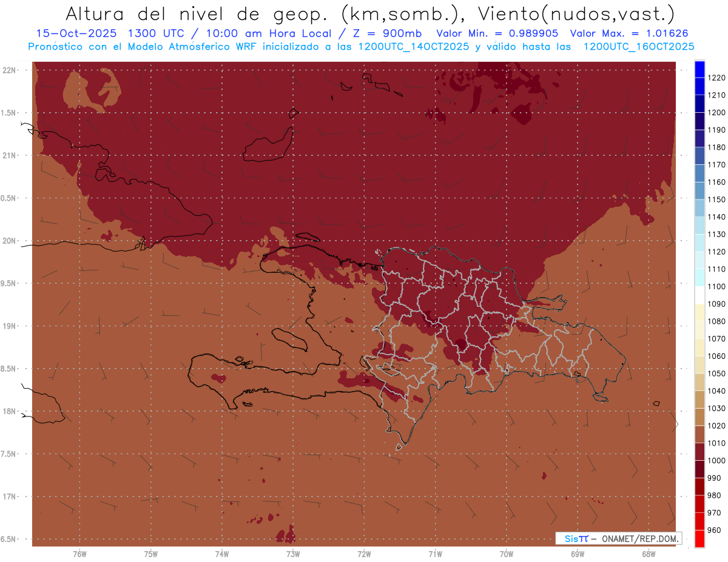Click the title 'Altura del nivel de geop.'

(197, 13)
